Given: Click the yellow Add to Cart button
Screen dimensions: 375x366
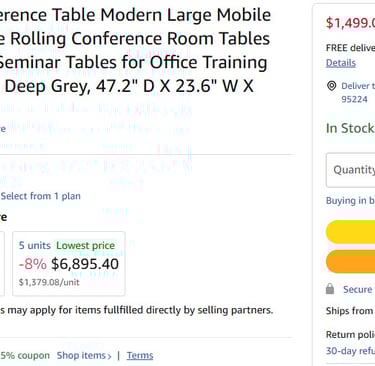Looking at the screenshot, I should click(350, 232).
